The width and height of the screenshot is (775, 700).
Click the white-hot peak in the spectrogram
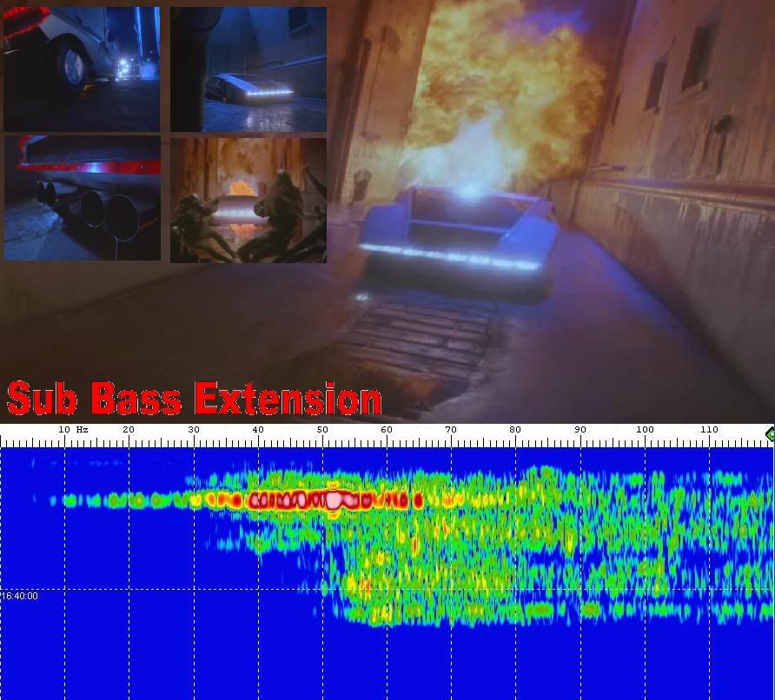click(334, 500)
